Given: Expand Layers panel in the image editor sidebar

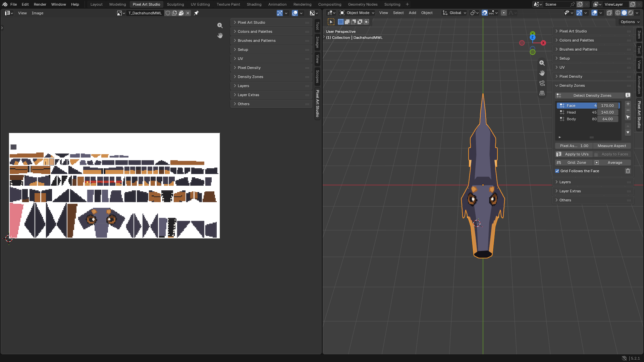Looking at the screenshot, I should (x=271, y=86).
